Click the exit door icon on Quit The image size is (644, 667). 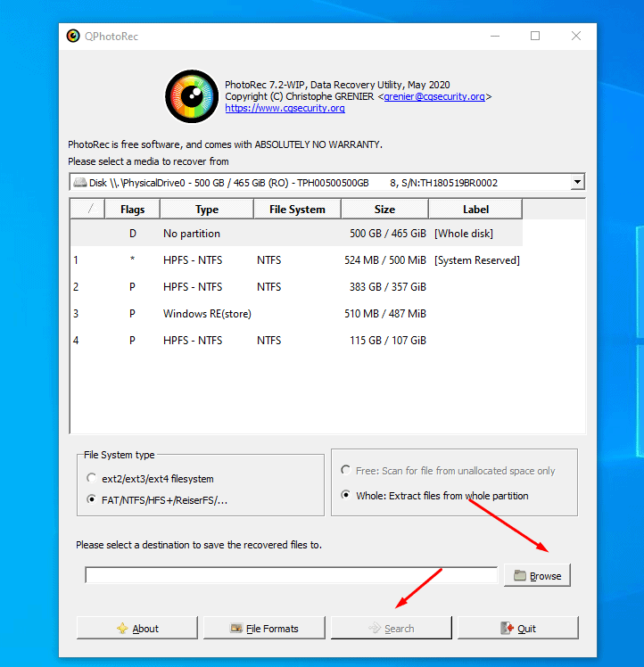(506, 629)
